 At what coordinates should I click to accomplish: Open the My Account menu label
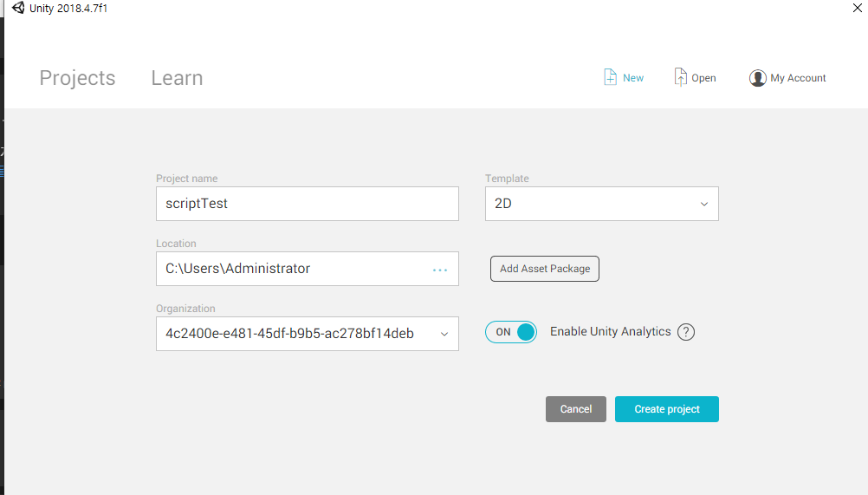pyautogui.click(x=798, y=78)
